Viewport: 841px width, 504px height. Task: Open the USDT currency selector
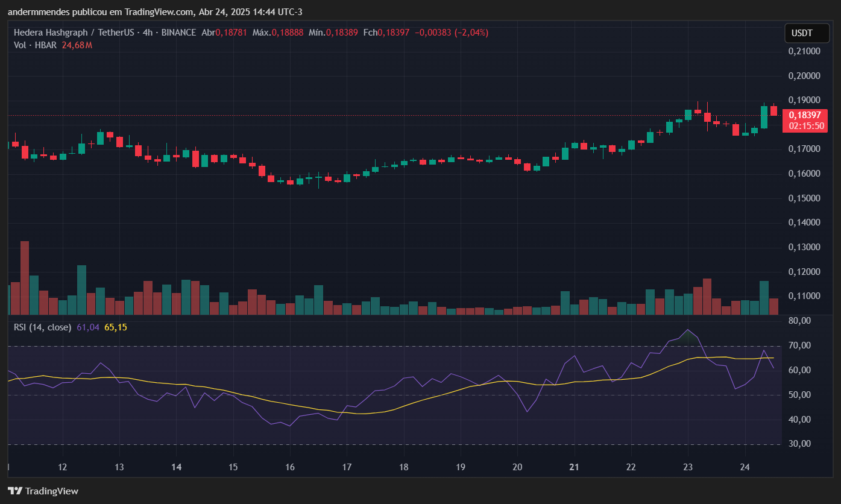pos(807,33)
